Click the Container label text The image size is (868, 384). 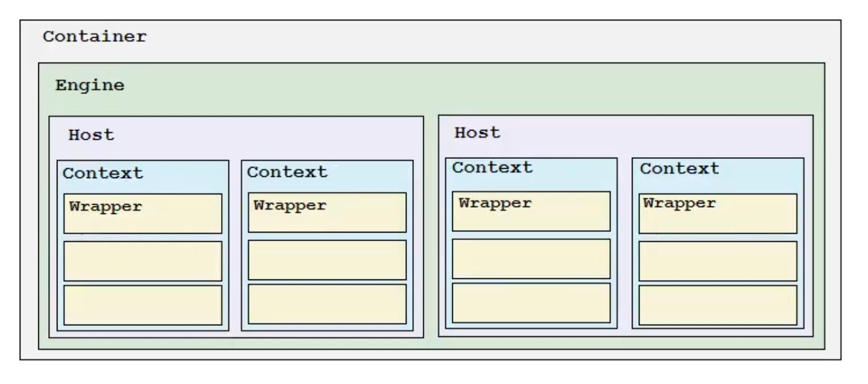(95, 36)
